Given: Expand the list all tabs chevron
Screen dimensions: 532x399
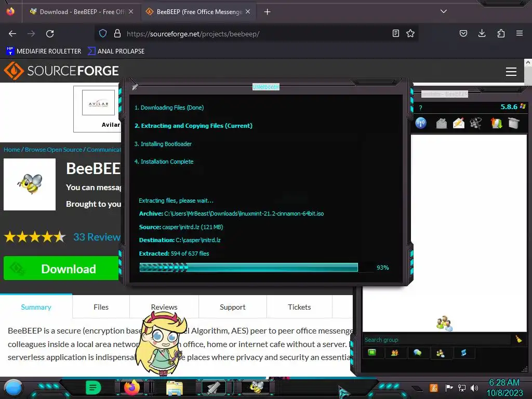Looking at the screenshot, I should 444,11.
